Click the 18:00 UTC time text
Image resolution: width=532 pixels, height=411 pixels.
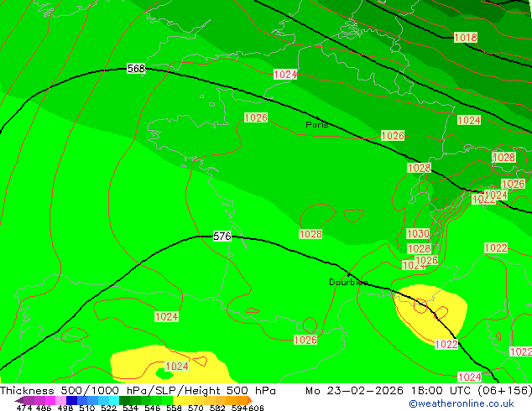pos(441,391)
